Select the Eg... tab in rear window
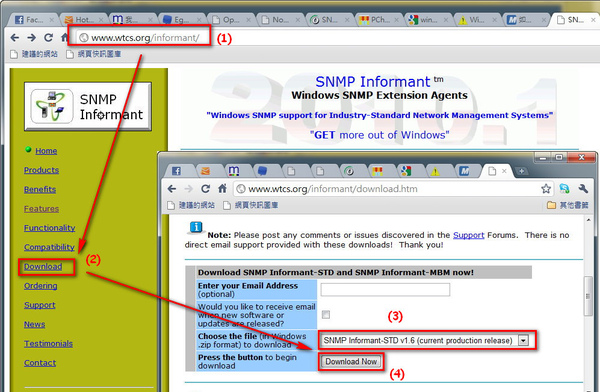600x392 pixels. (180, 19)
